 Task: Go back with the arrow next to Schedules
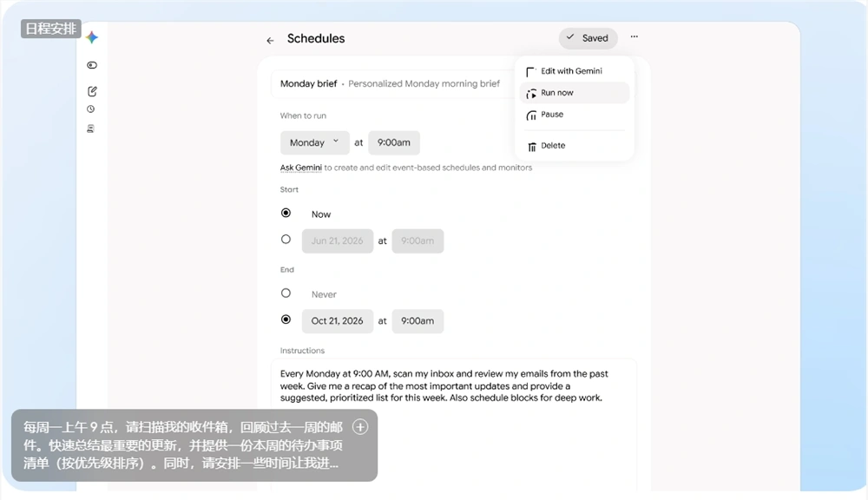(270, 41)
